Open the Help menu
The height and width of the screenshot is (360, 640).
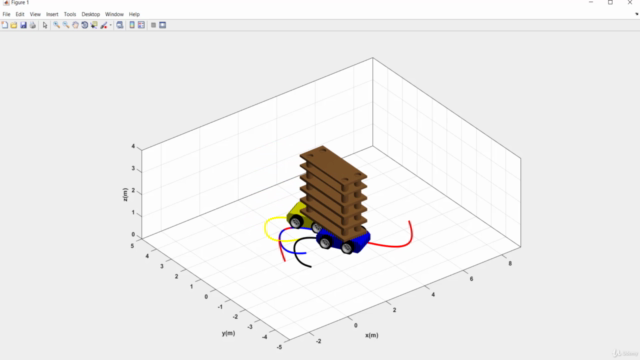134,14
